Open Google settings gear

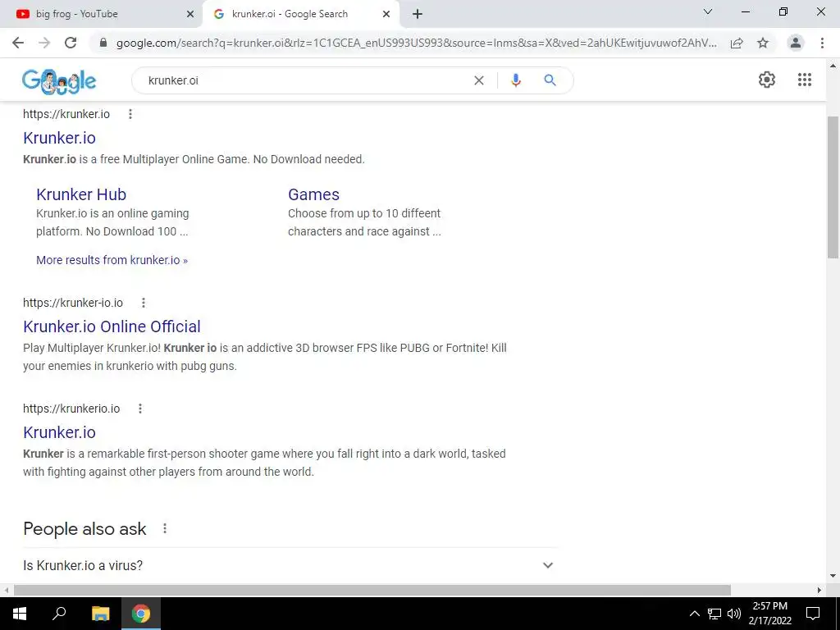pyautogui.click(x=767, y=80)
